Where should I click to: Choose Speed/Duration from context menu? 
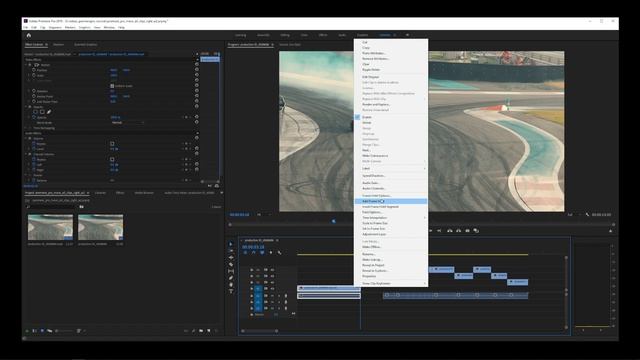coord(391,176)
